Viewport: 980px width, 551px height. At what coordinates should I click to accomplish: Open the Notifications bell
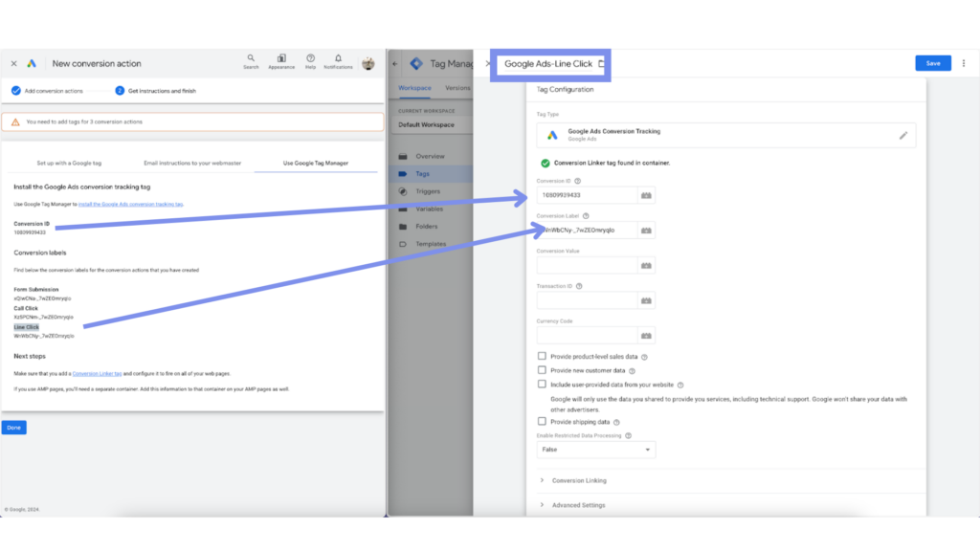[x=338, y=61]
